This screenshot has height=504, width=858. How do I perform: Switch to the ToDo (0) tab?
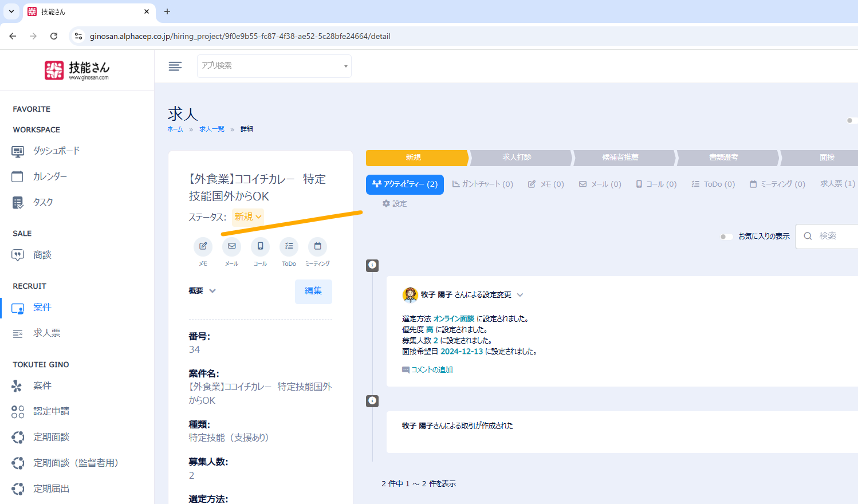coord(713,184)
